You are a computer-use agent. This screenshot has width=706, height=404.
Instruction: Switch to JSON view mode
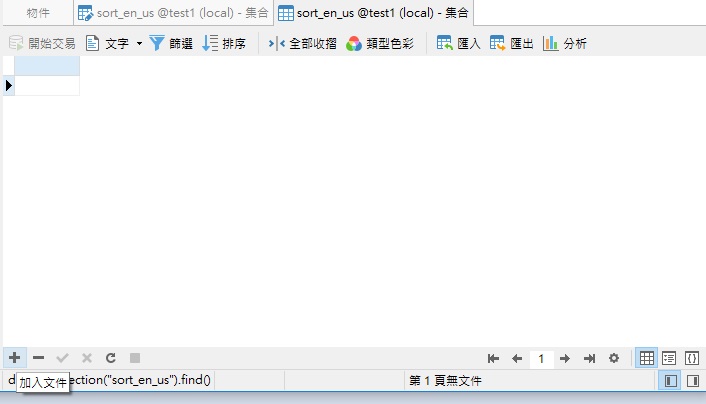[x=691, y=358]
